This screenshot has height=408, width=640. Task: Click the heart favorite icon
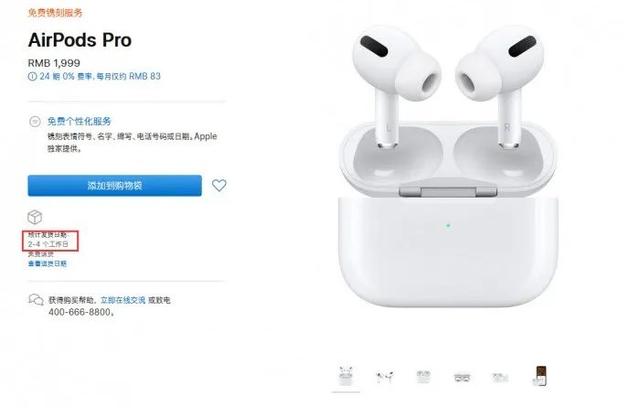pyautogui.click(x=219, y=185)
